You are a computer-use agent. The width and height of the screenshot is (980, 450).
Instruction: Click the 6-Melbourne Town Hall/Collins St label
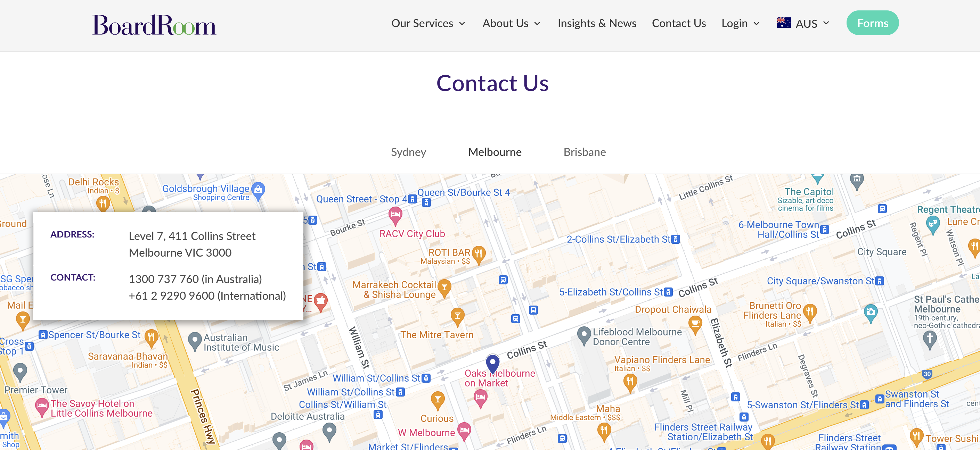[779, 230]
